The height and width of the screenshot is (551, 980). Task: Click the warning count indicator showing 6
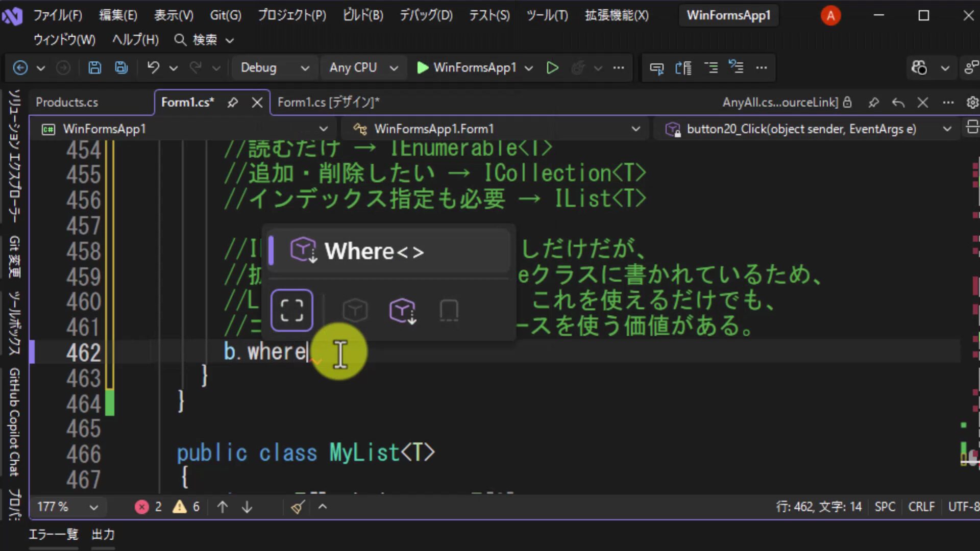tap(186, 507)
